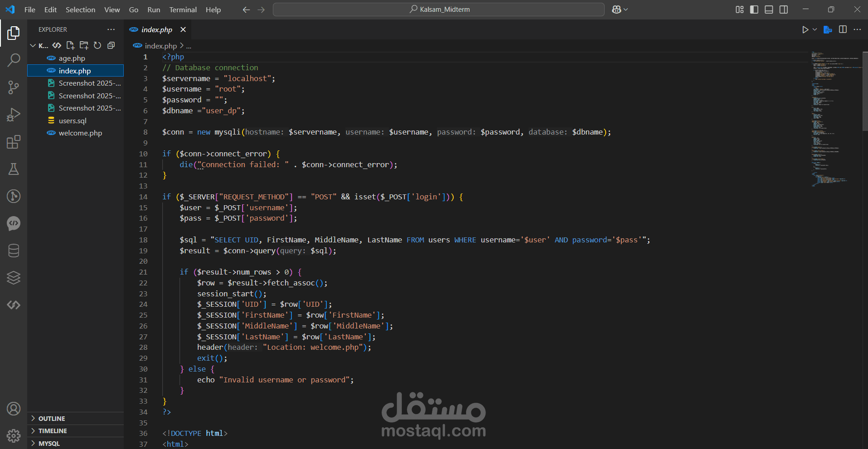Open the stacked layers icon in activity bar
868x449 pixels.
(14, 278)
